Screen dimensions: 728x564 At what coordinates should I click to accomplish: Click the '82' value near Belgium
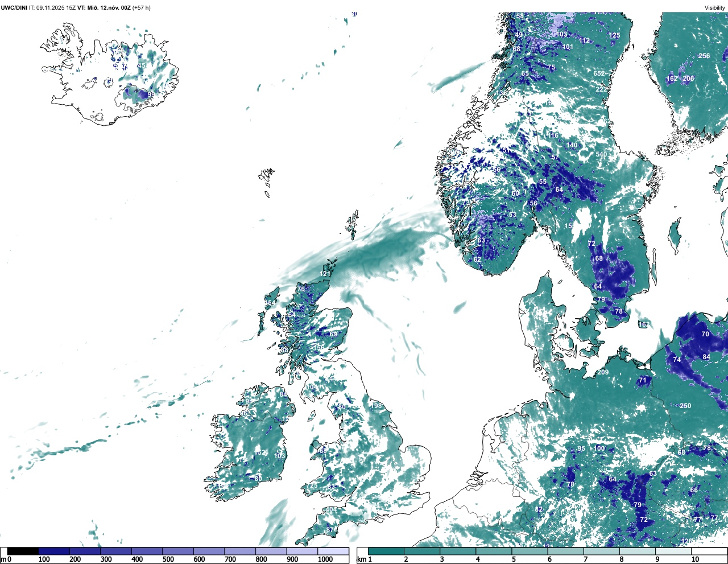pyautogui.click(x=539, y=509)
